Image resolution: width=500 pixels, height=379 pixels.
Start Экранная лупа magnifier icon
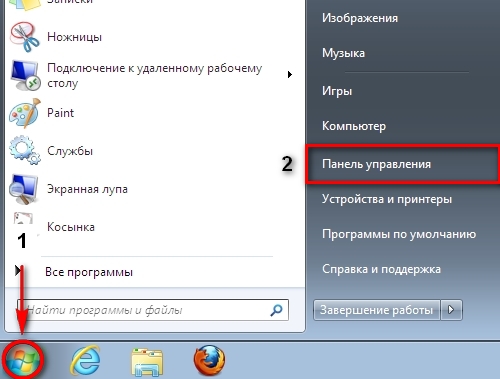[24, 189]
